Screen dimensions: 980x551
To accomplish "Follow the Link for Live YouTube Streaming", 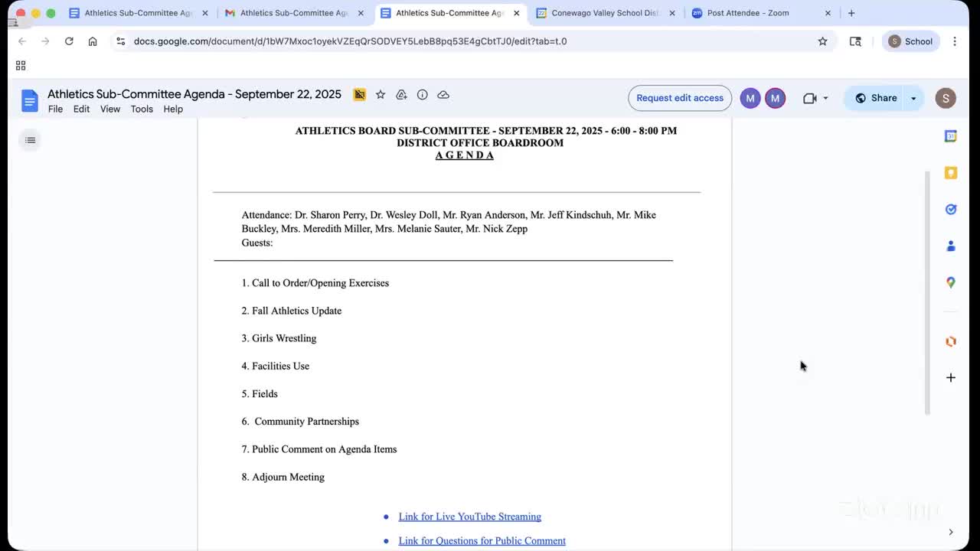I will coord(469,517).
